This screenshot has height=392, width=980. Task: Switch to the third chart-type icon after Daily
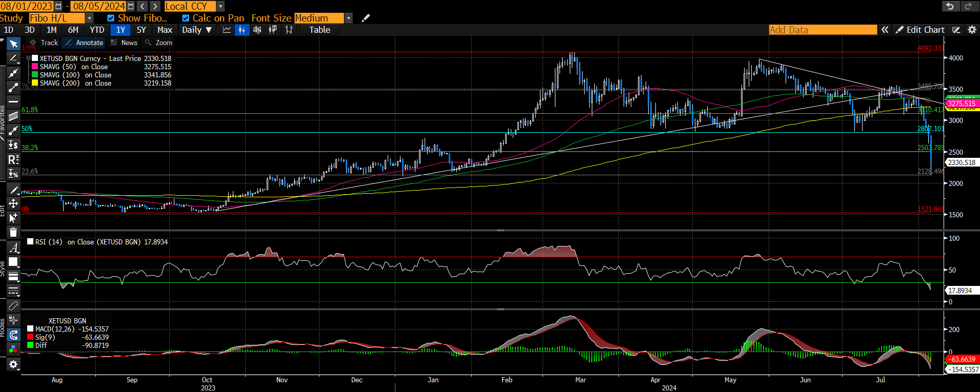pyautogui.click(x=257, y=30)
